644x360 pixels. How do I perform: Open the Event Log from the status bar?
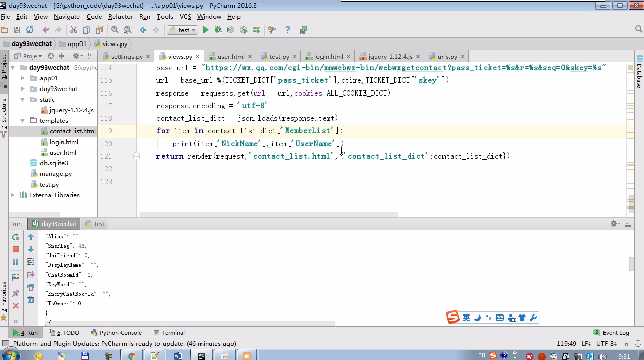click(x=612, y=333)
